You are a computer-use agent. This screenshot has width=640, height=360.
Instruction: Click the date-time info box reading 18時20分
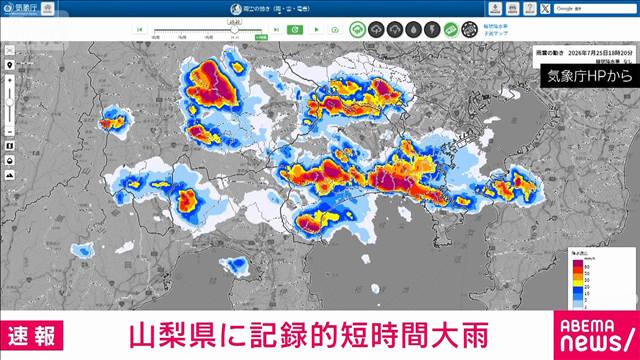[x=584, y=56]
